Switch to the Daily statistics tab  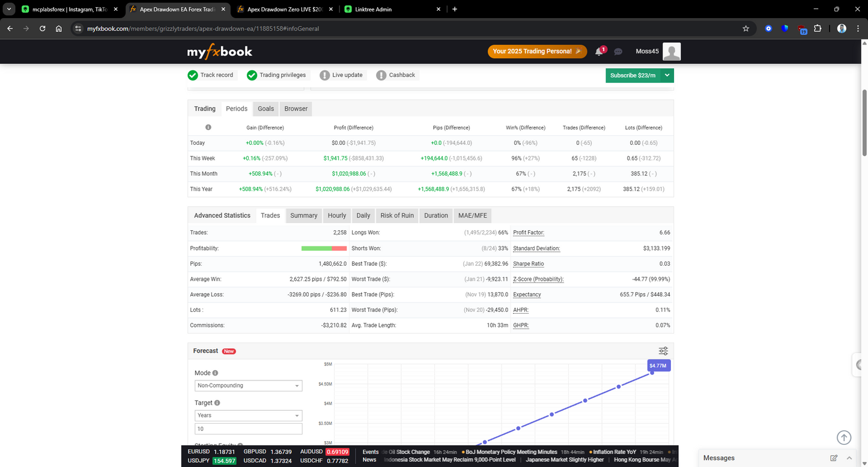click(x=363, y=215)
